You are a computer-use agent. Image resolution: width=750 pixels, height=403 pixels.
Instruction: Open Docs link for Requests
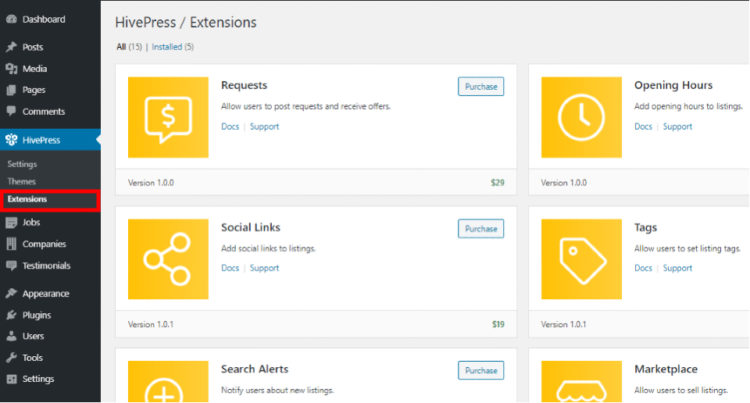click(x=230, y=127)
